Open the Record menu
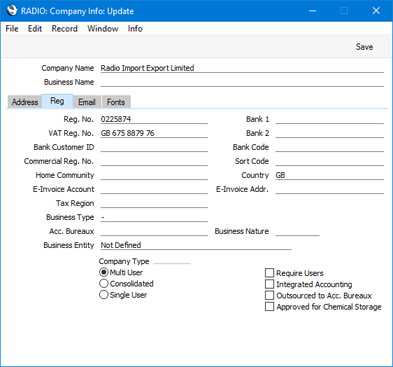393x367 pixels. [x=64, y=29]
